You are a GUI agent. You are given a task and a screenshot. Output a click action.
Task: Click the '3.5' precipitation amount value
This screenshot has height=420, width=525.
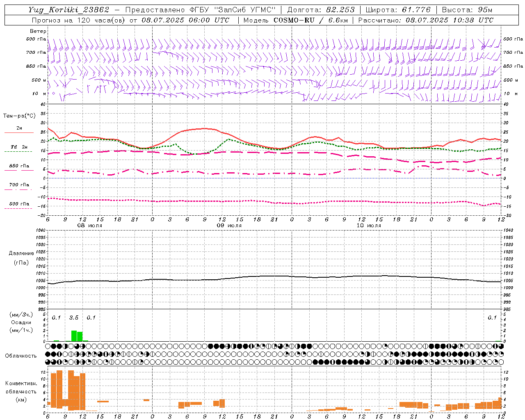click(x=74, y=317)
